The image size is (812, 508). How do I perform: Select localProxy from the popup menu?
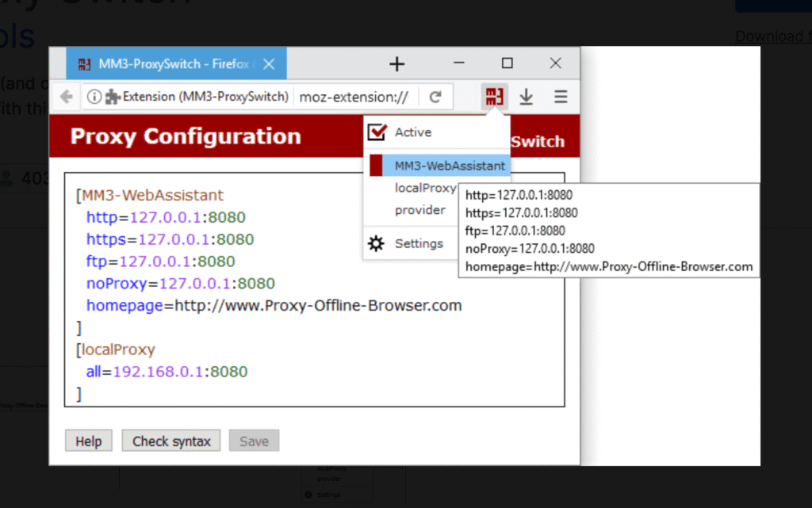(x=425, y=188)
